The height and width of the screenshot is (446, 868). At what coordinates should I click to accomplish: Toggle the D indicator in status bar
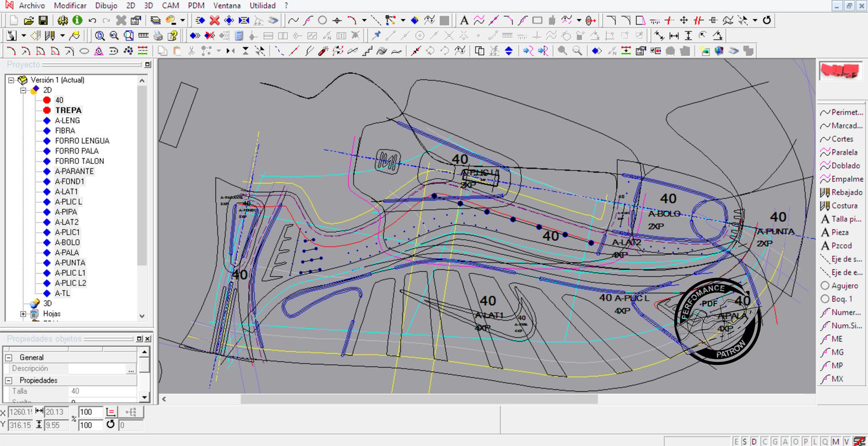[x=754, y=441]
